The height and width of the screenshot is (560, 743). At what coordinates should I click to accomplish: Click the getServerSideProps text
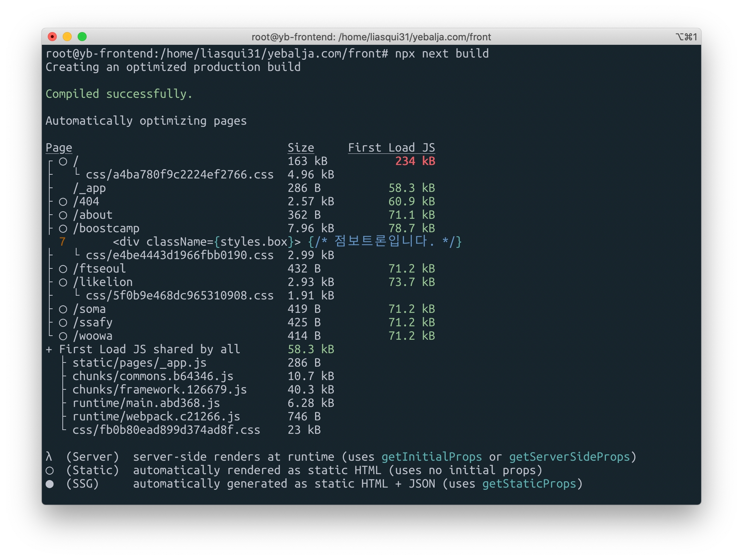pos(569,457)
